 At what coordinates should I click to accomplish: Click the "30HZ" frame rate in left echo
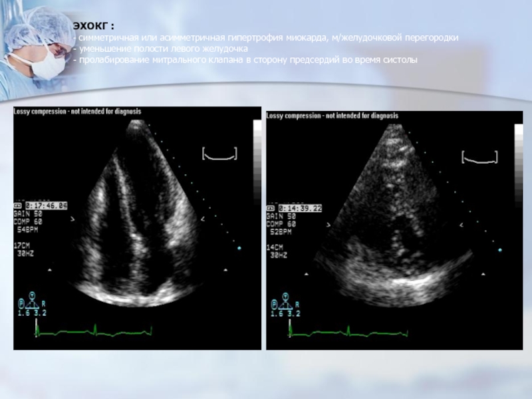(x=25, y=253)
